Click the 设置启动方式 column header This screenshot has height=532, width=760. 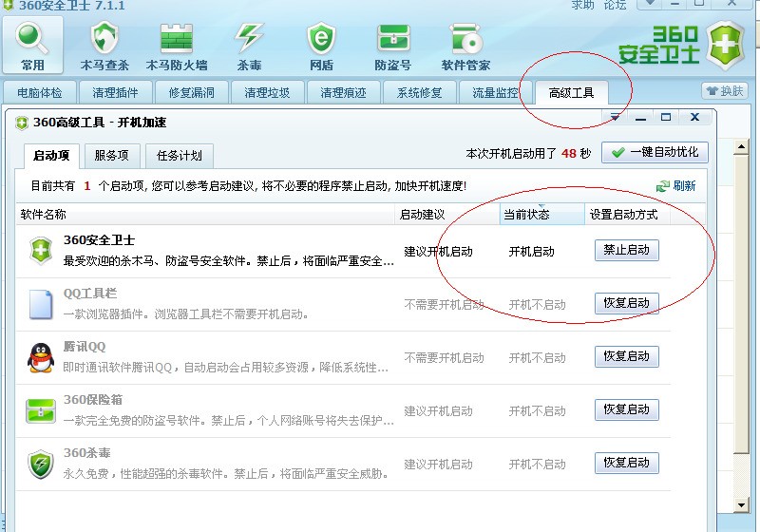[627, 214]
